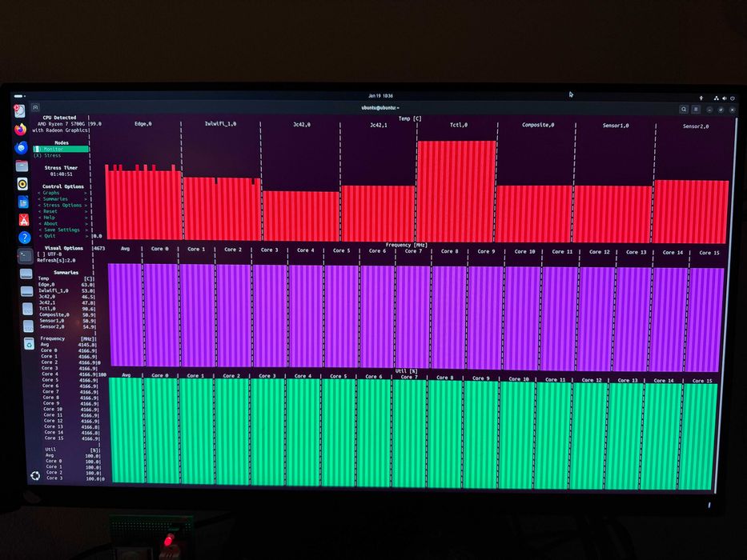Click the Refresh[s]:2.0 input field

(56, 261)
